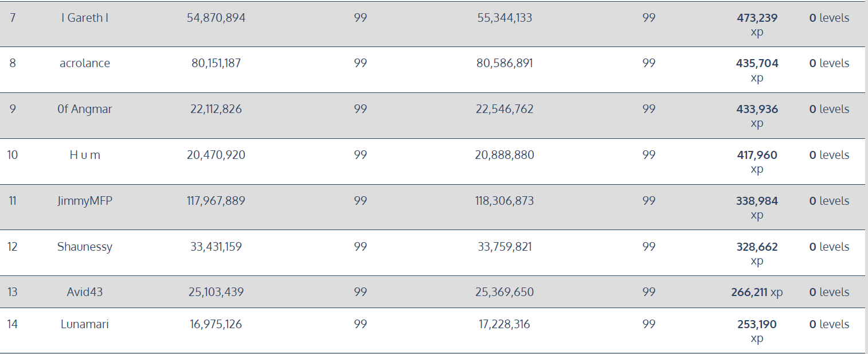This screenshot has height=354, width=868.
Task: Click the 435,704 xp gained value
Action: pos(757,70)
